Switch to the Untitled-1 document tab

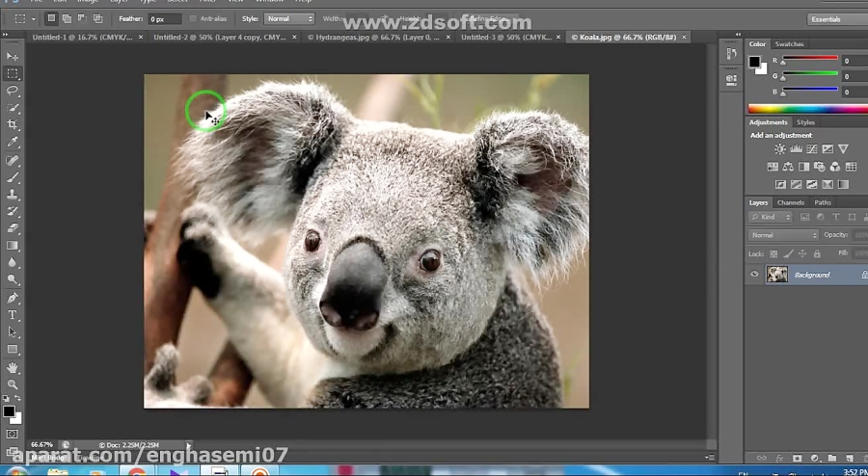pyautogui.click(x=83, y=37)
